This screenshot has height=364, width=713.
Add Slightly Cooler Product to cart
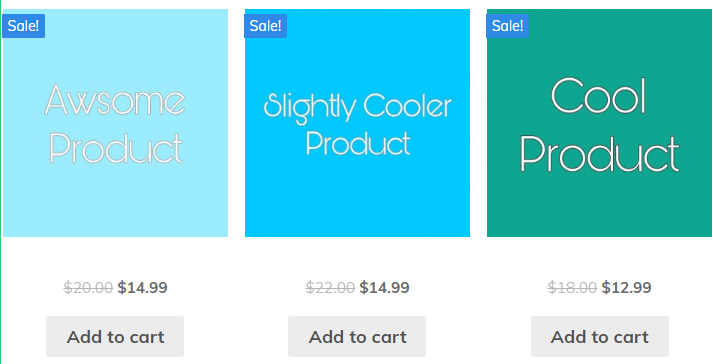357,337
